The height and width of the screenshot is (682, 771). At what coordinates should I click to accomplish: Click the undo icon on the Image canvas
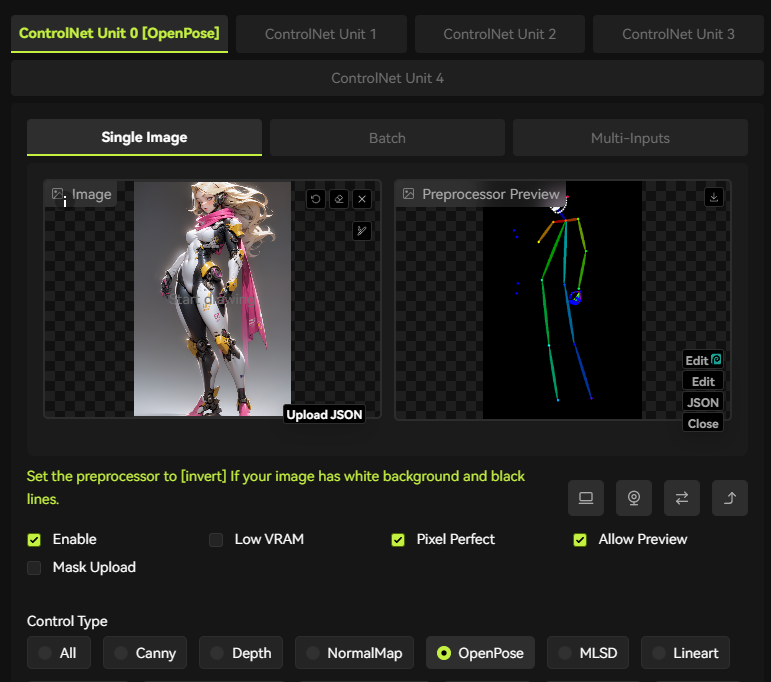pyautogui.click(x=316, y=199)
